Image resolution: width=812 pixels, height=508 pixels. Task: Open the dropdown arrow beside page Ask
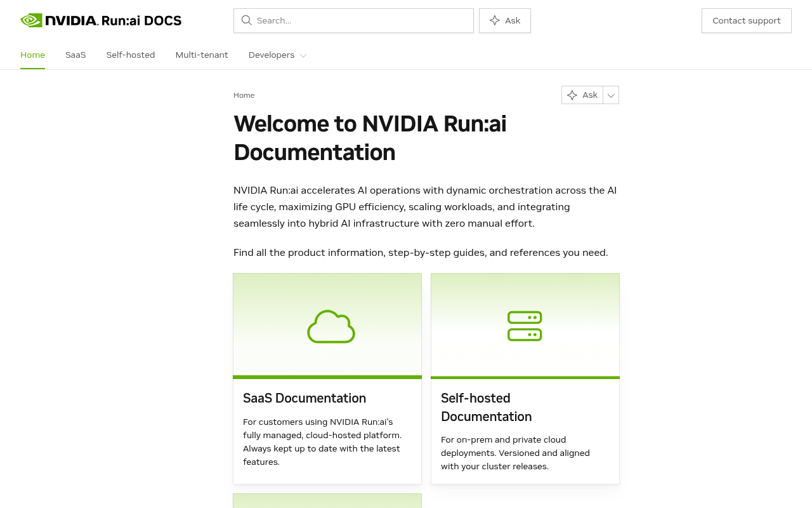(611, 95)
